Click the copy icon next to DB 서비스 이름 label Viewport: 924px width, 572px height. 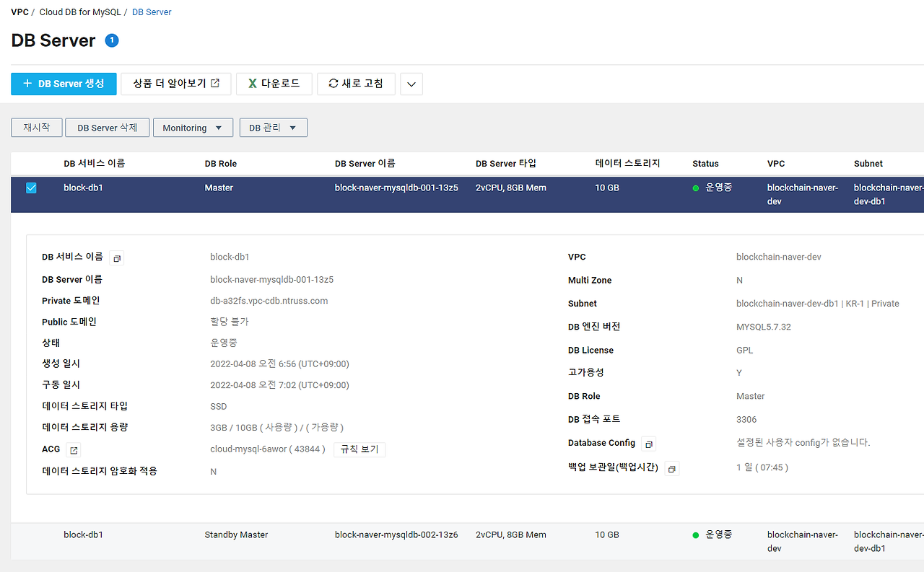(x=117, y=258)
